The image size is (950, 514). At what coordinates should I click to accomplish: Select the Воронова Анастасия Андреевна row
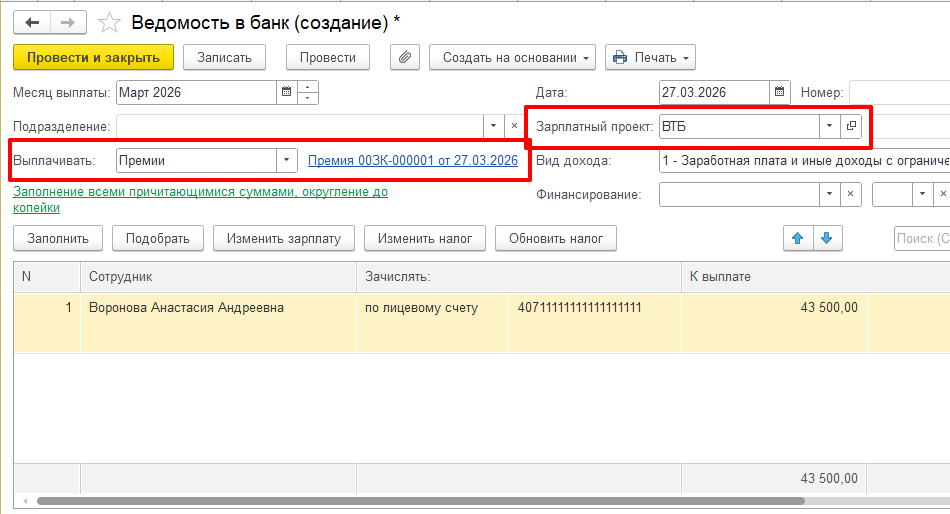click(186, 308)
